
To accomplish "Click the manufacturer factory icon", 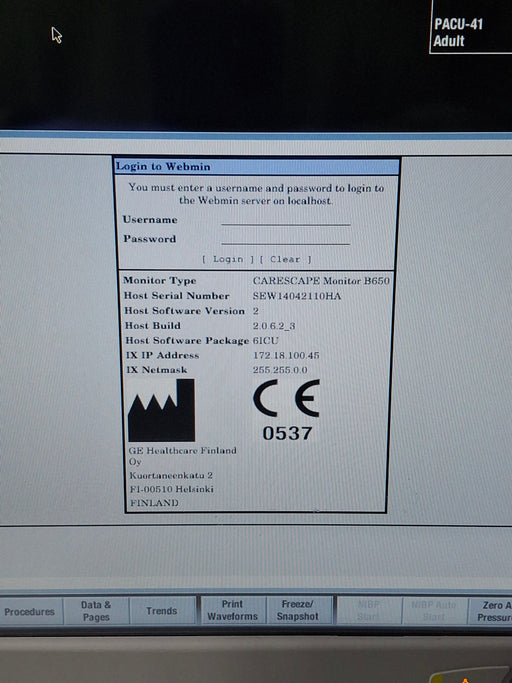I will 161,410.
